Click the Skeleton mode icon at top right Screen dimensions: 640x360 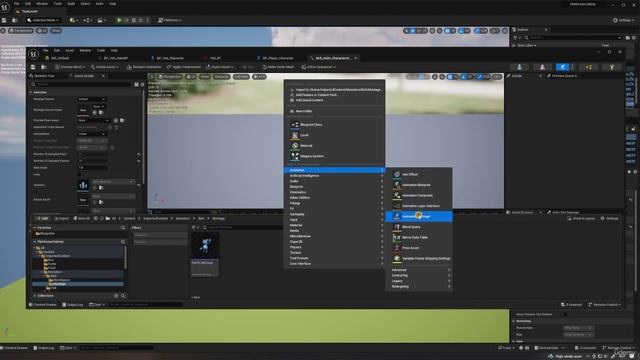pos(519,67)
